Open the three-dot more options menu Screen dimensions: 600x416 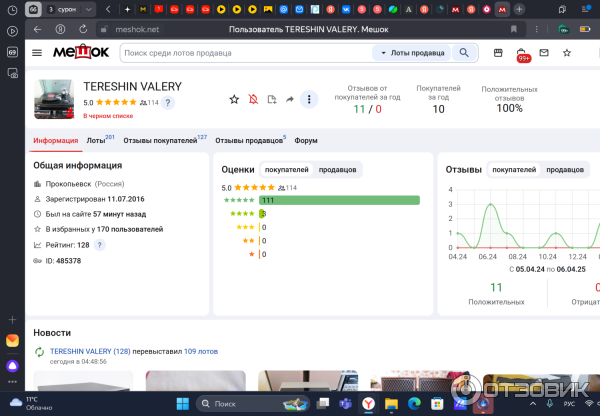pyautogui.click(x=309, y=99)
